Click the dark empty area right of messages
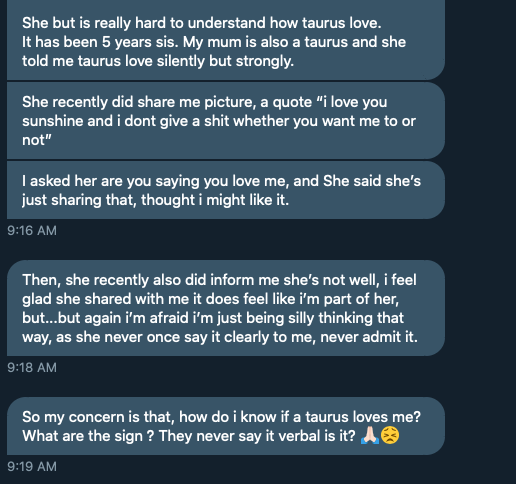516x484 pixels. pos(482,233)
